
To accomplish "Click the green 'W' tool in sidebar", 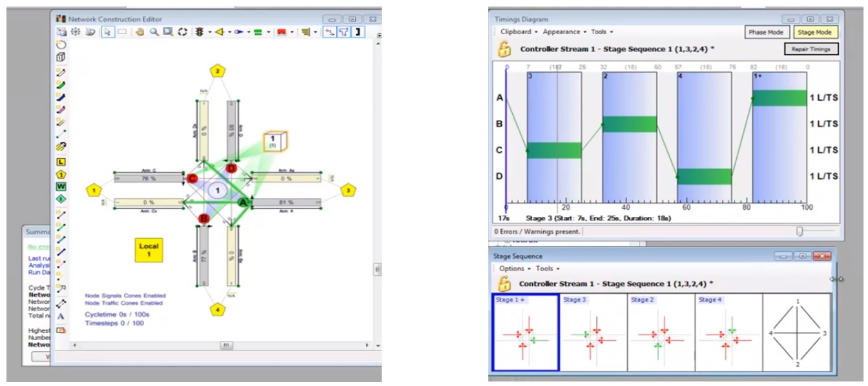I will point(61,187).
